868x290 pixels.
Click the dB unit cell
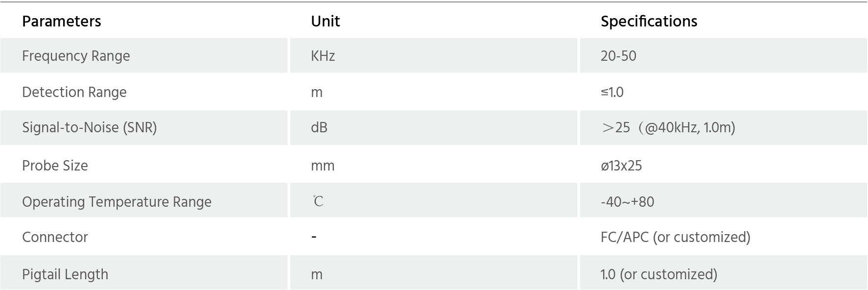(x=434, y=127)
